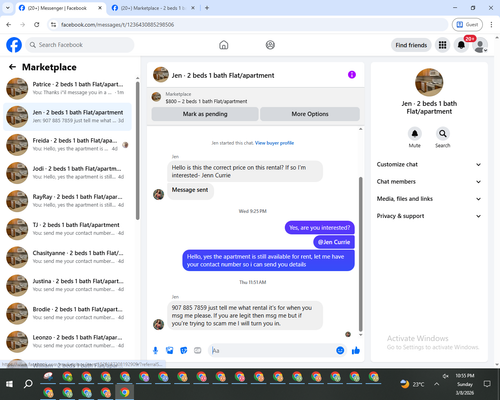Reload the page using refresh icon

tap(37, 25)
